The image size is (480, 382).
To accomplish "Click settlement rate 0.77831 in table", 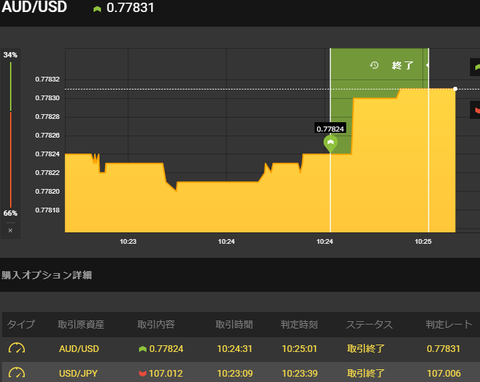I will coord(443,349).
